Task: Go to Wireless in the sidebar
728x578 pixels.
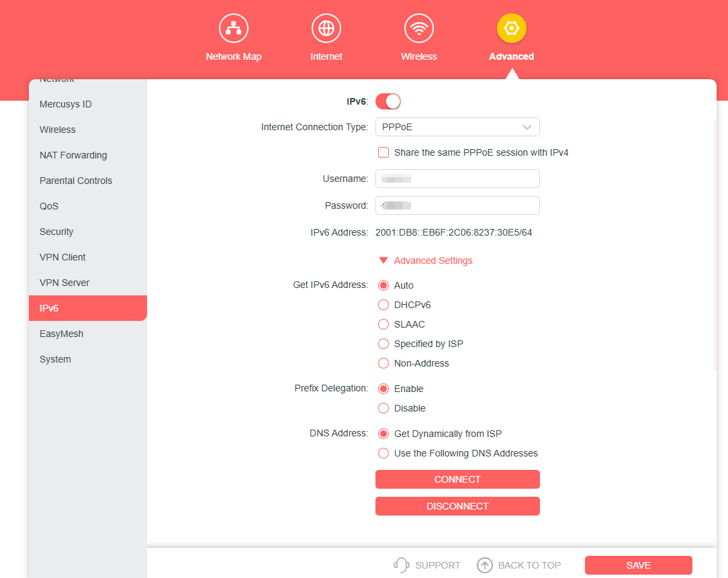Action: [x=88, y=130]
